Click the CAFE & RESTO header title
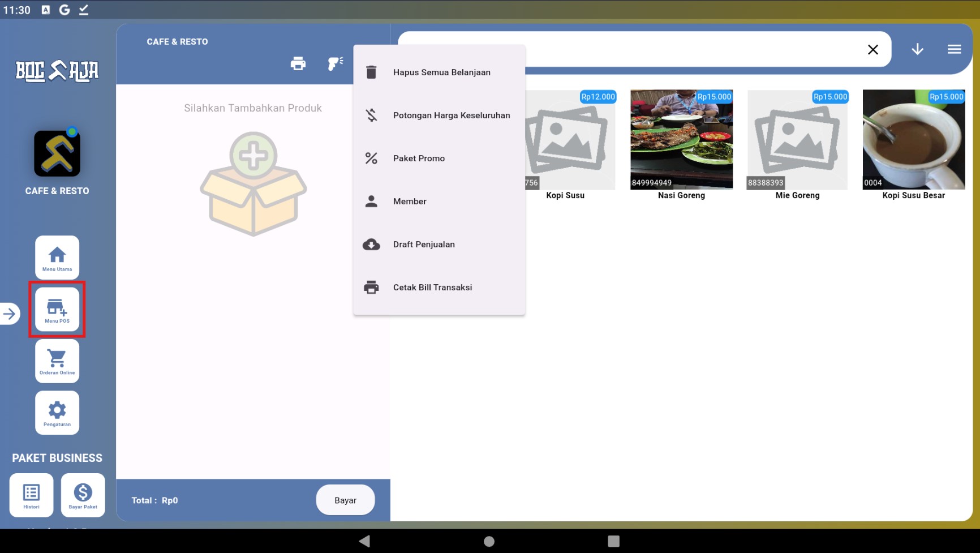The width and height of the screenshot is (980, 553). point(177,42)
